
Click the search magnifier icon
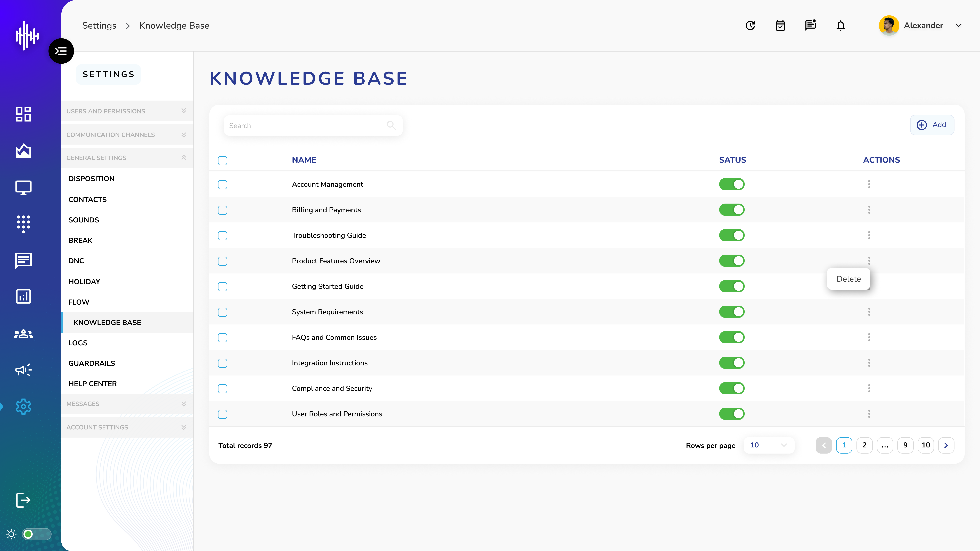point(391,125)
